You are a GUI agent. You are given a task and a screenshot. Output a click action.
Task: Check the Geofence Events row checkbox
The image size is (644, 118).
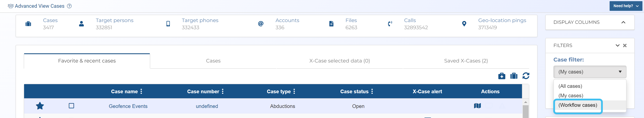tap(71, 106)
